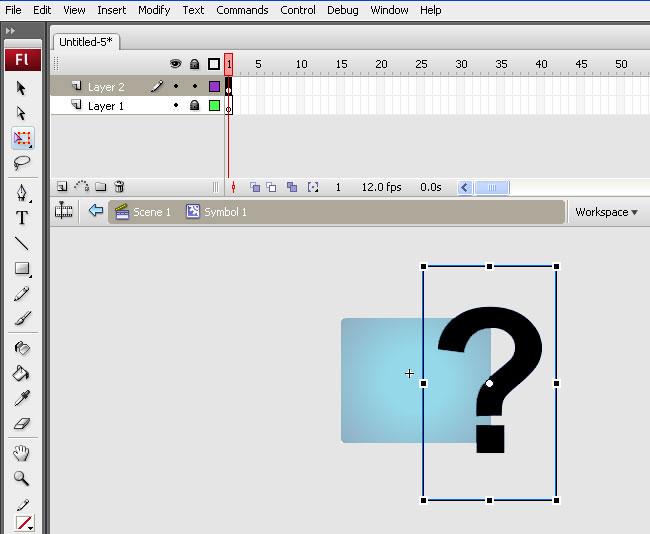Toggle Layer 1 visibility dot
The height and width of the screenshot is (534, 650).
(x=176, y=105)
